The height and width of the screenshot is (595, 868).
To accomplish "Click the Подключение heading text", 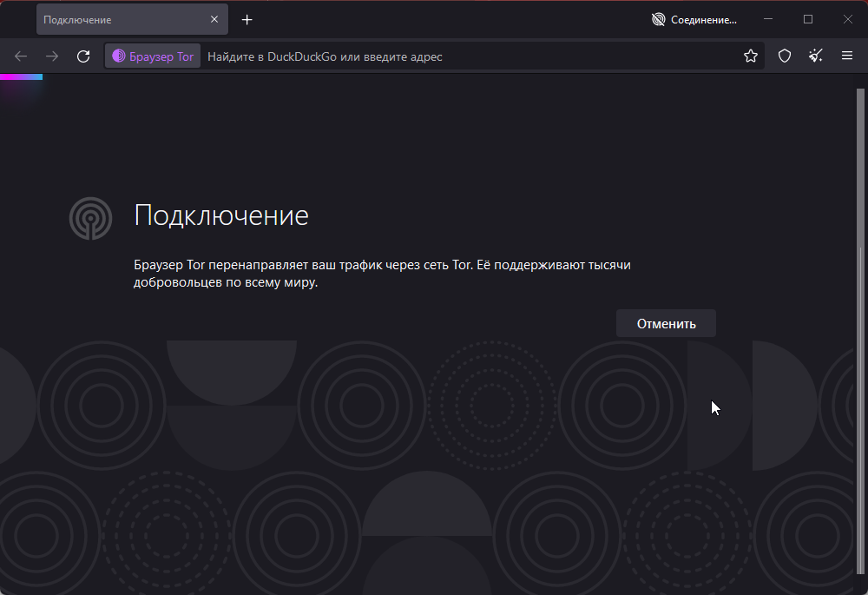I will pos(220,215).
